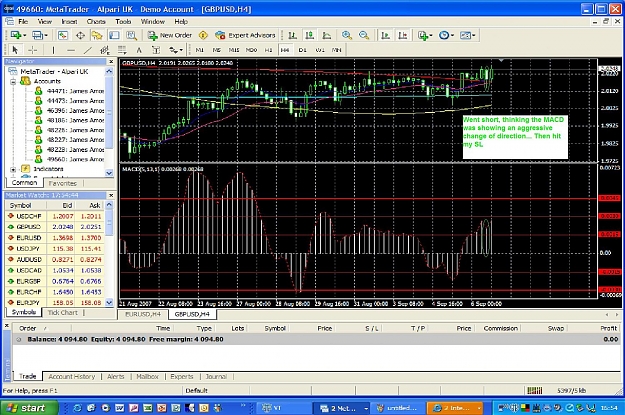Collapse the Accounts tree node
625x415 pixels.
coord(13,81)
